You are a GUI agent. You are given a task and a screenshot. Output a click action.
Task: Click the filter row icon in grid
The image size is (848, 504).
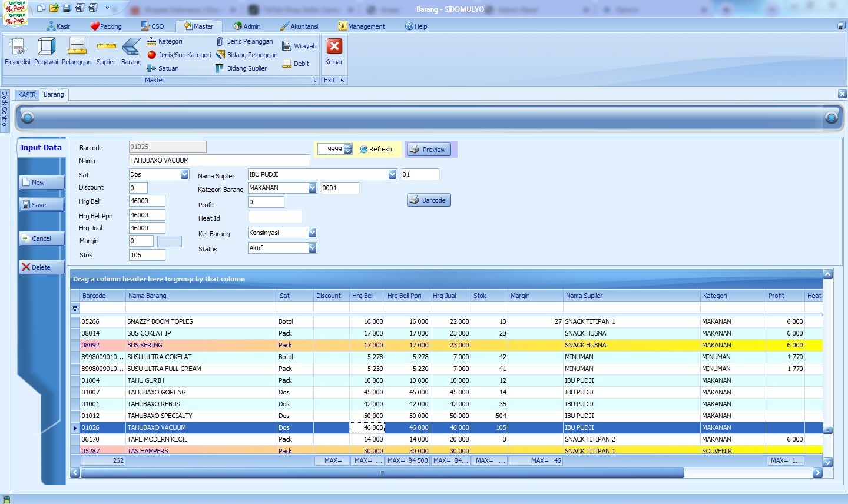point(75,309)
